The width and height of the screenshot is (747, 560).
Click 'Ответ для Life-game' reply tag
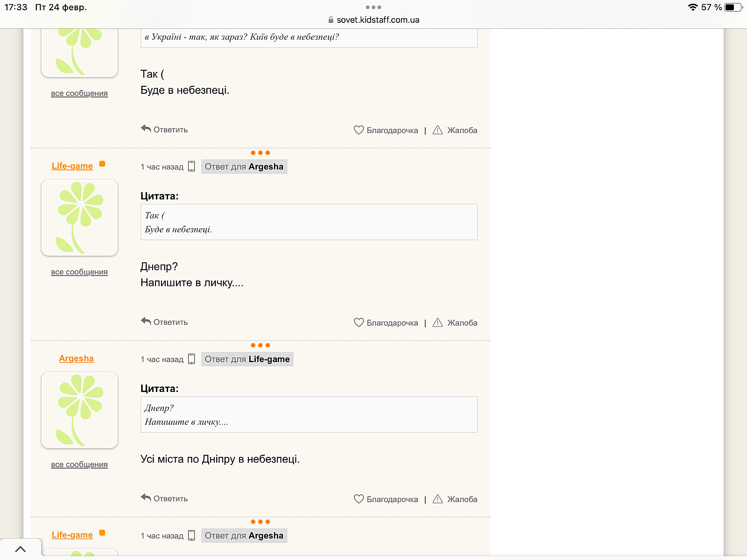247,359
